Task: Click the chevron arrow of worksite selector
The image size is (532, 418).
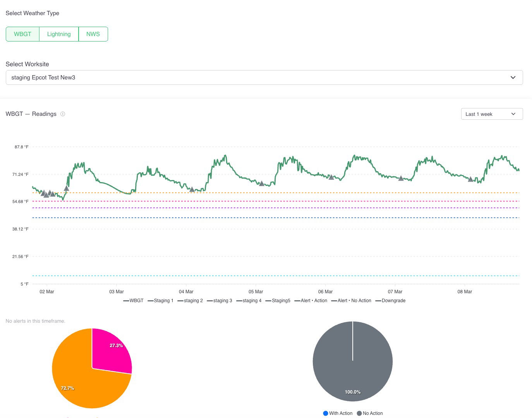Action: click(513, 77)
